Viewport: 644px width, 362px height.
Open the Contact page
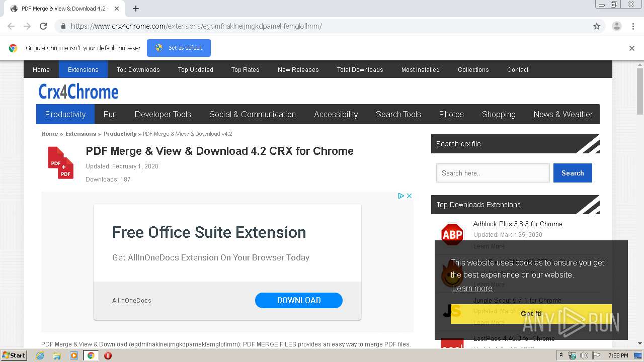[x=518, y=69]
